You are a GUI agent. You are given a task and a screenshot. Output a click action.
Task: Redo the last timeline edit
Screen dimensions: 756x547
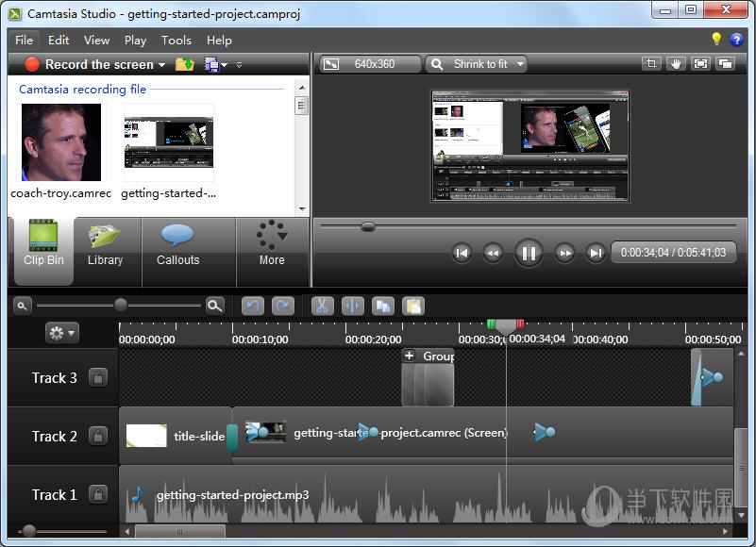(283, 306)
